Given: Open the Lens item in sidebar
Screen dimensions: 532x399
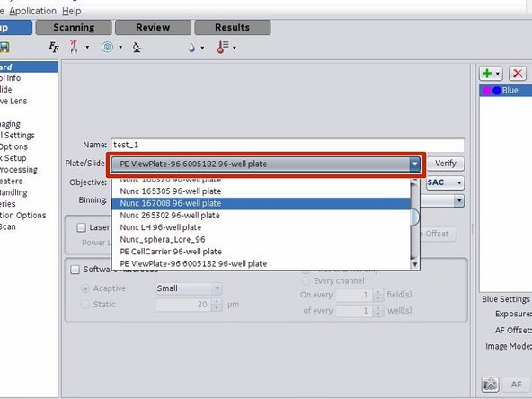Looking at the screenshot, I should pos(13,102).
